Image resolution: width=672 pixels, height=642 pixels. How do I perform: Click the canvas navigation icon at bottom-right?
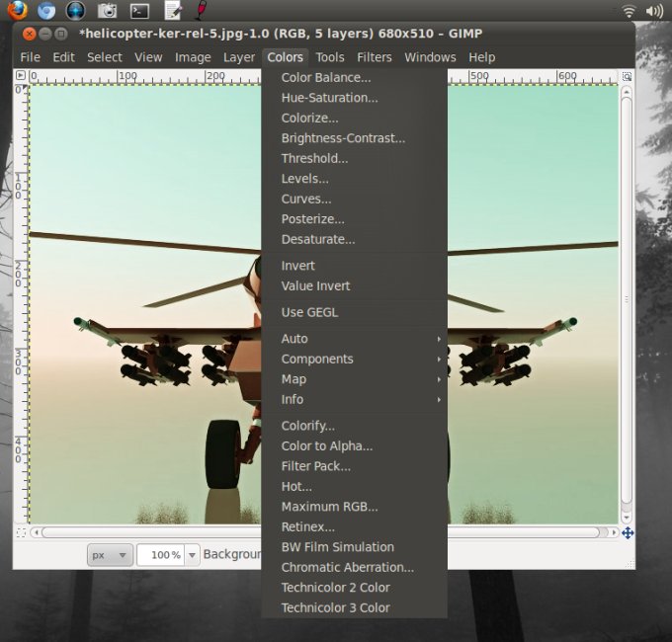(x=627, y=532)
